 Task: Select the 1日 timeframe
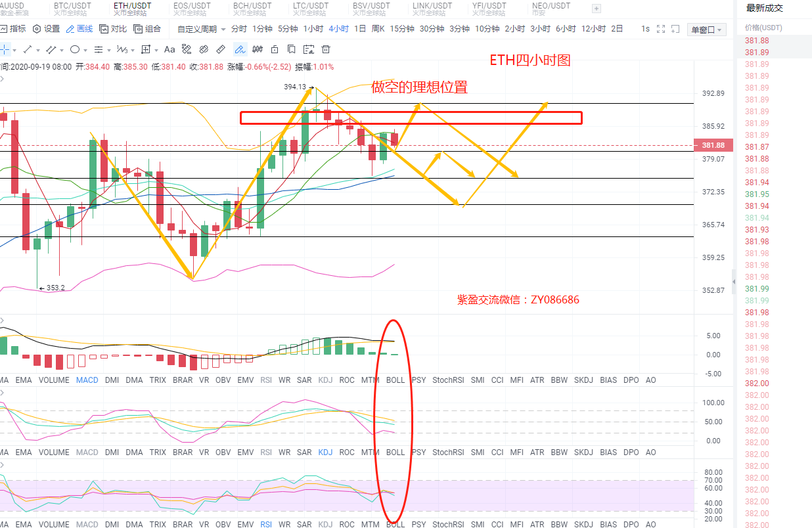(360, 29)
